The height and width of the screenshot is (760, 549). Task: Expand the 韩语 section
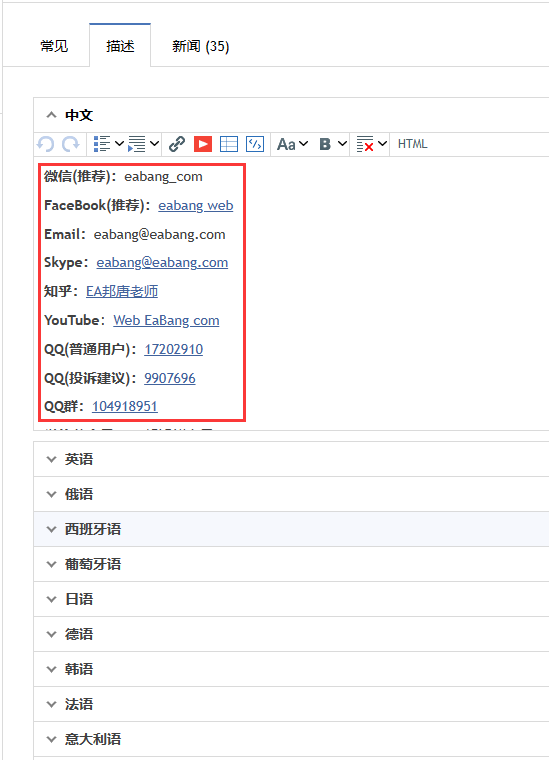(x=291, y=669)
